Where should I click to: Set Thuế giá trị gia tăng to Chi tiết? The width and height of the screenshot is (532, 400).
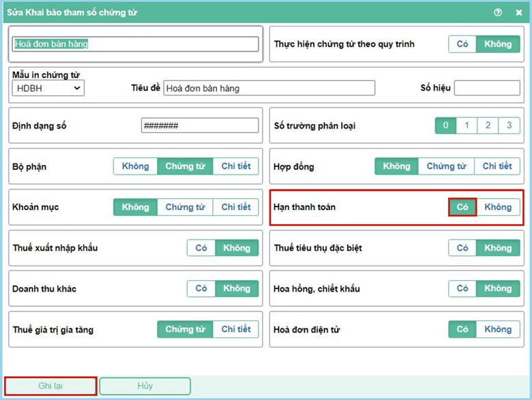tap(236, 330)
